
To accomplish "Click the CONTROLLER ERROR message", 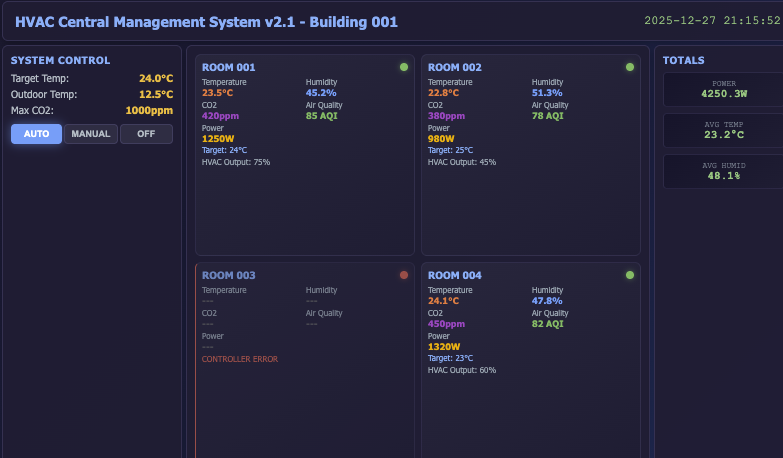I will click(x=240, y=359).
